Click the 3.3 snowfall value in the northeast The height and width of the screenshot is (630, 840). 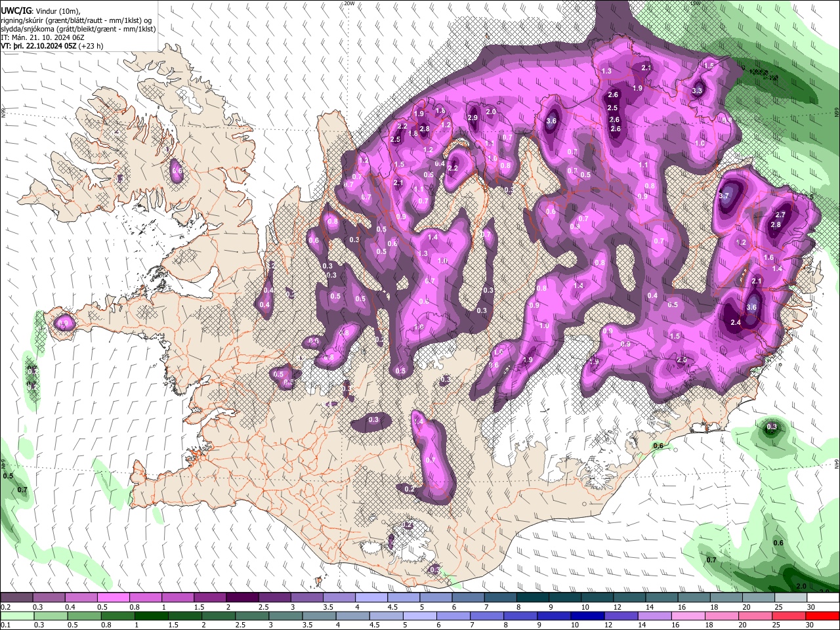(697, 91)
